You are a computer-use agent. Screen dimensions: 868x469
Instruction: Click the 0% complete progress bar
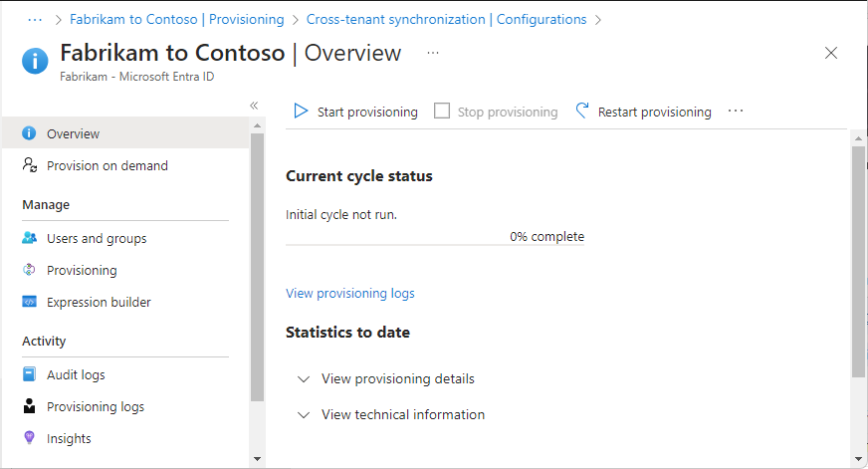click(435, 245)
